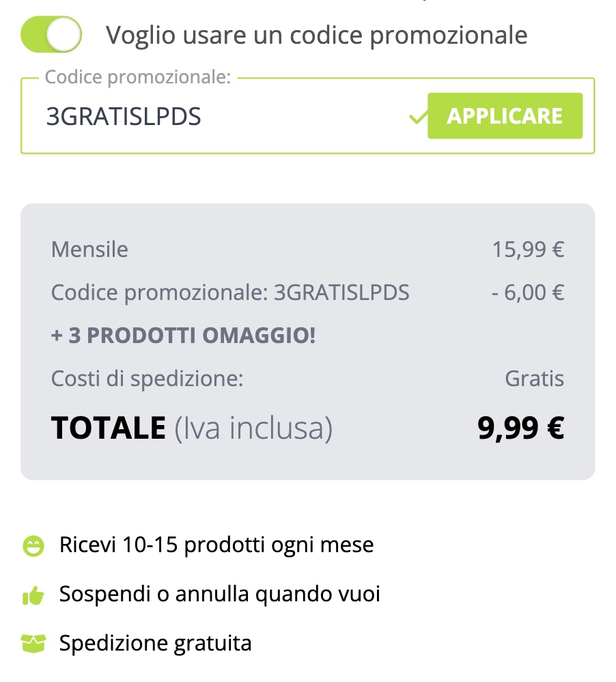616x682 pixels.
Task: Toggle the promo code switch off
Action: coord(51,34)
